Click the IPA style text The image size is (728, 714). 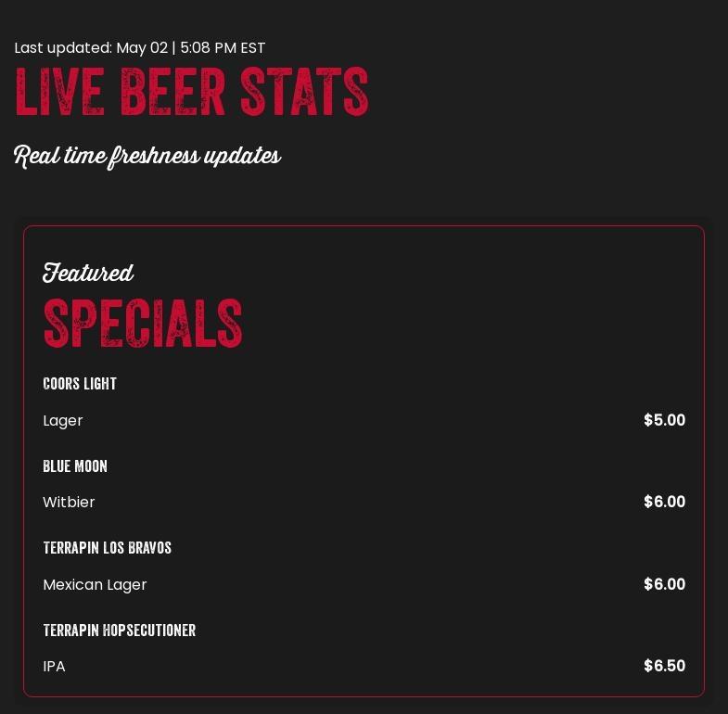54,667
